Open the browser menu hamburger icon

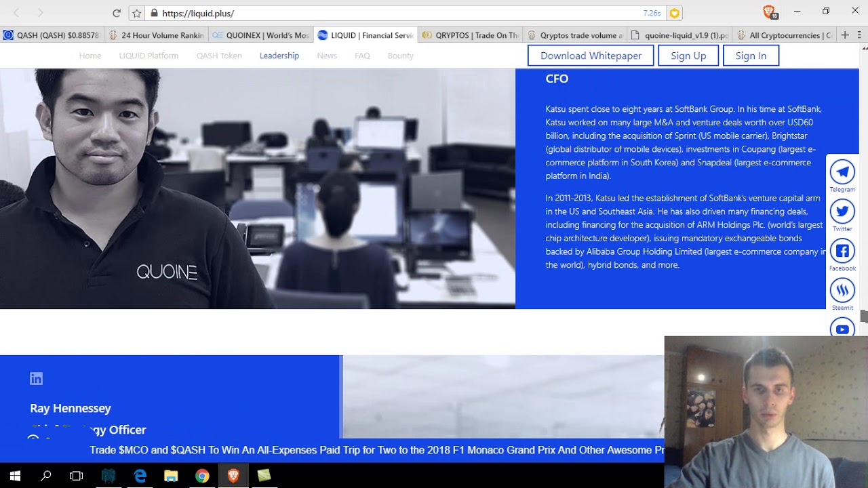(x=860, y=35)
